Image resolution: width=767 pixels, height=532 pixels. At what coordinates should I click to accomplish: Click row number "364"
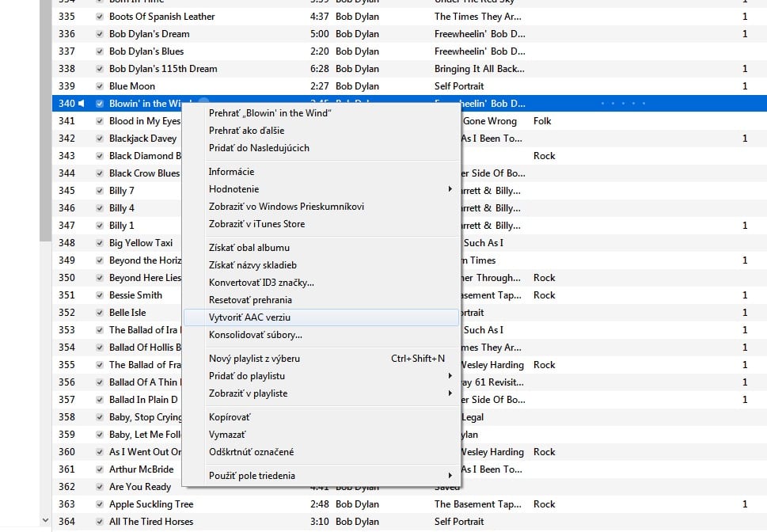coord(66,522)
